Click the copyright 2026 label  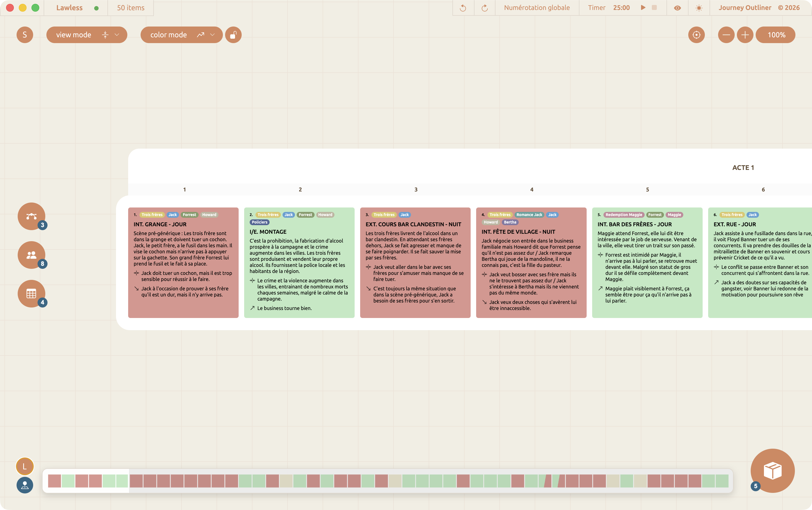pos(789,8)
